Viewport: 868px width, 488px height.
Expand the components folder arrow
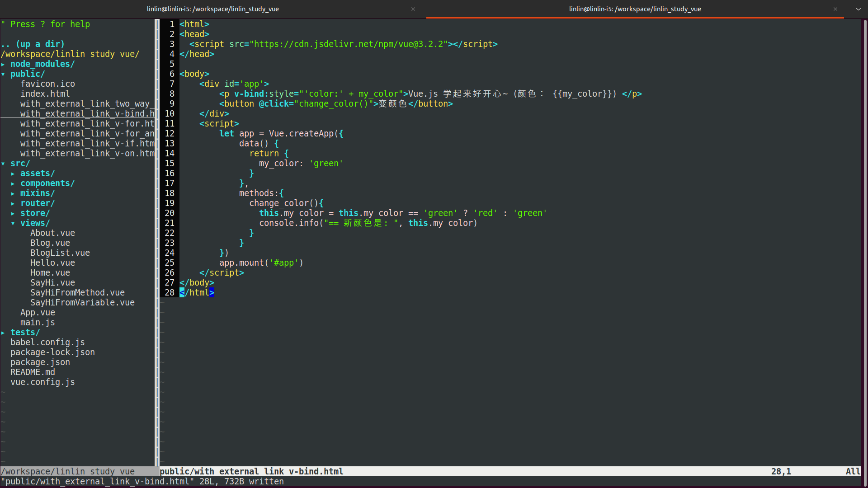tap(13, 183)
